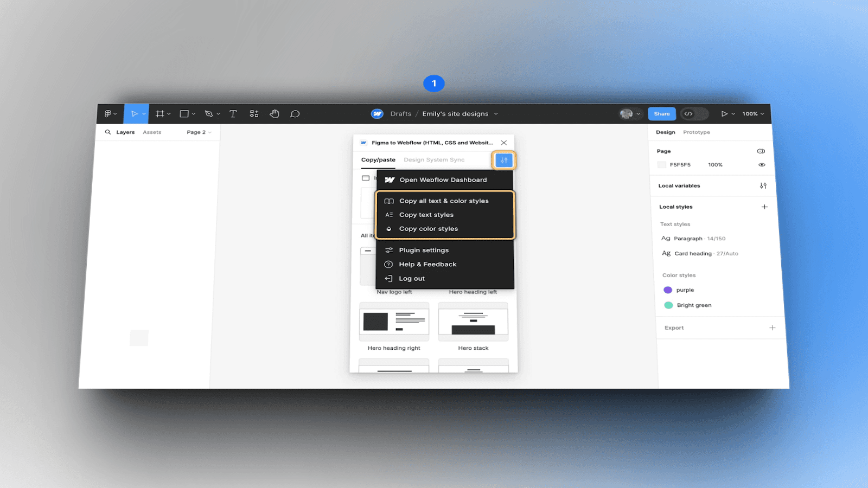Image resolution: width=868 pixels, height=488 pixels.
Task: Click the Share button
Action: click(662, 114)
